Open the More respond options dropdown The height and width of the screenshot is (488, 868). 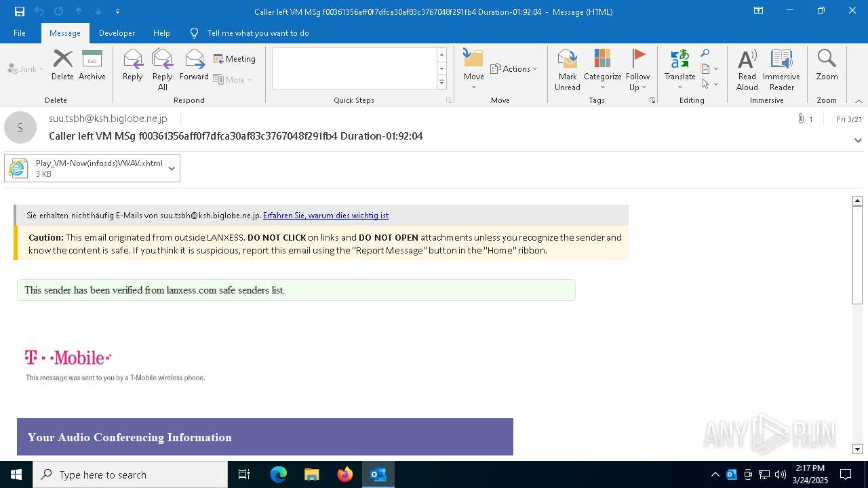pos(233,79)
